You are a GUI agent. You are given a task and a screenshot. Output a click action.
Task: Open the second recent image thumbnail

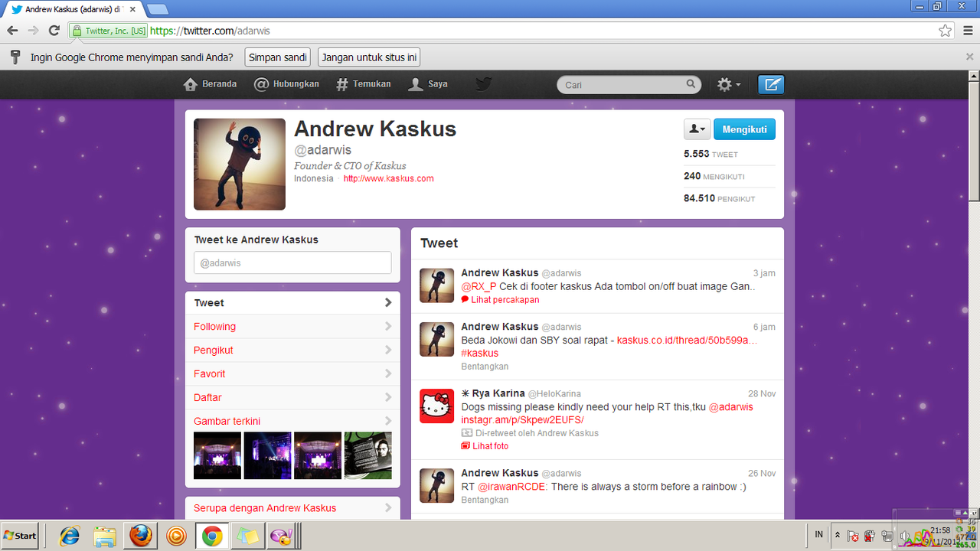click(267, 456)
